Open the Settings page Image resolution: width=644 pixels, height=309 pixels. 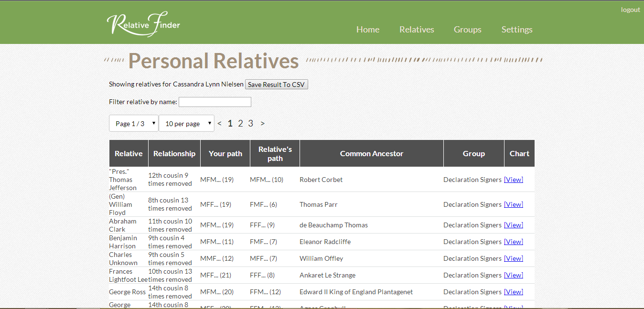point(516,30)
